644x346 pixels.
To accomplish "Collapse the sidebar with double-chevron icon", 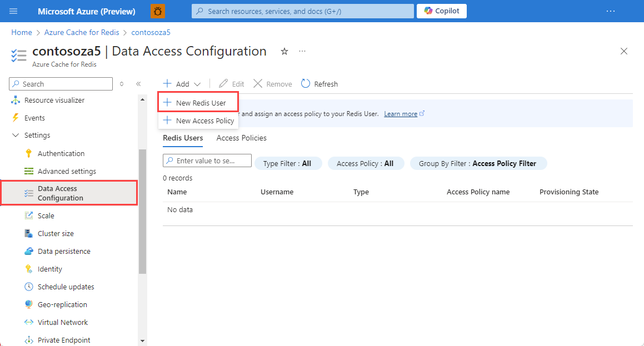I will (138, 84).
